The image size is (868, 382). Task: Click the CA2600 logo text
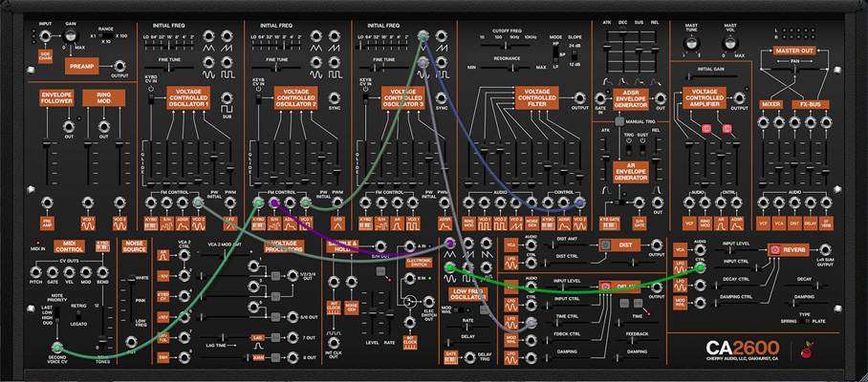click(x=742, y=349)
